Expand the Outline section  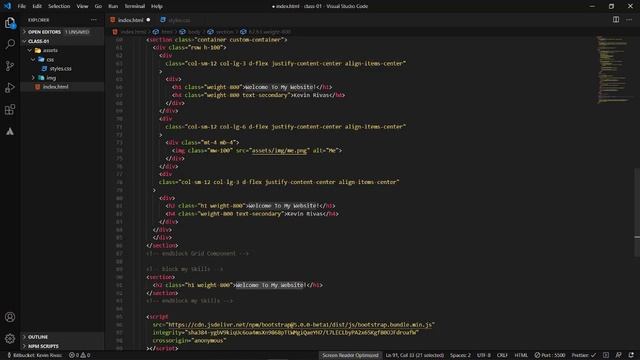click(62, 337)
